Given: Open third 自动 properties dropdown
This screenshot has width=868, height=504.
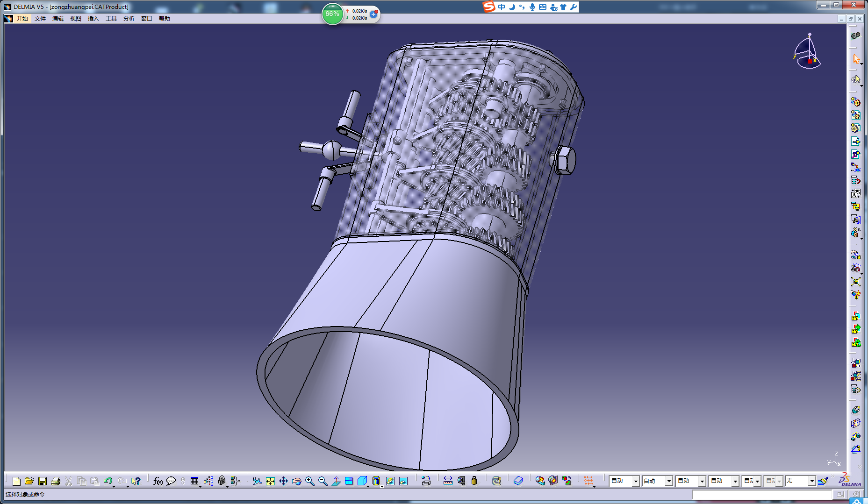Looking at the screenshot, I should (702, 481).
